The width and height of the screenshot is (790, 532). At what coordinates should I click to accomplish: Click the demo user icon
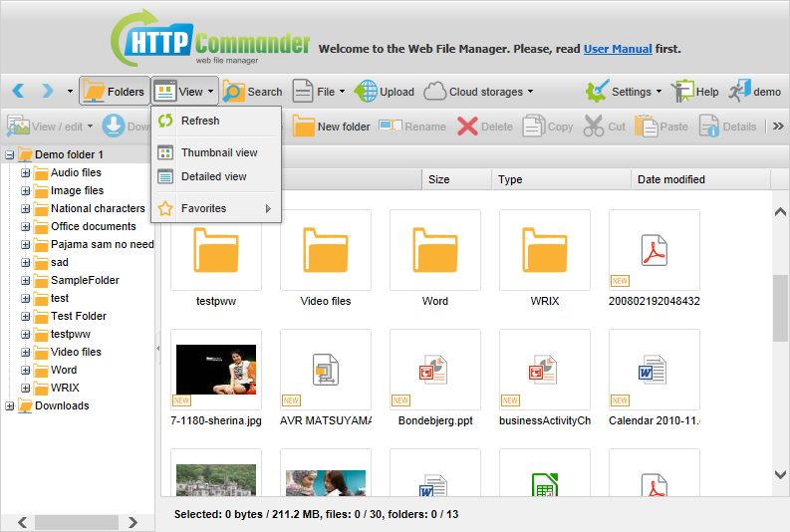(738, 92)
